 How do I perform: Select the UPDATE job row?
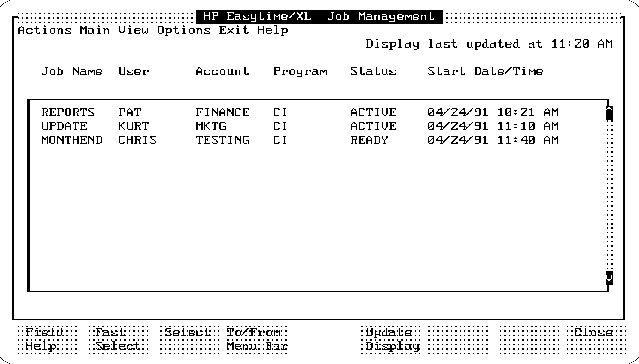coord(64,126)
